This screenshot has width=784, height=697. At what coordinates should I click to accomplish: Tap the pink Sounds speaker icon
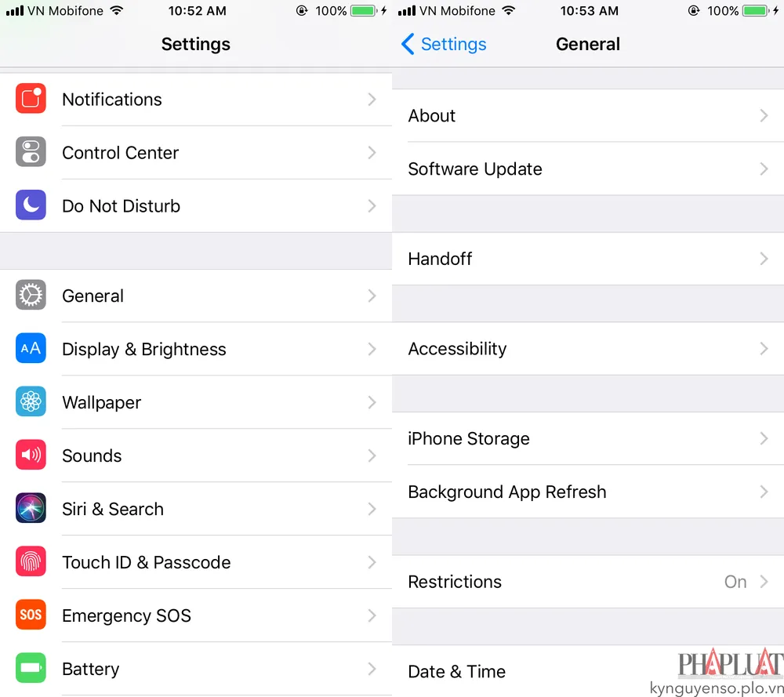point(31,455)
